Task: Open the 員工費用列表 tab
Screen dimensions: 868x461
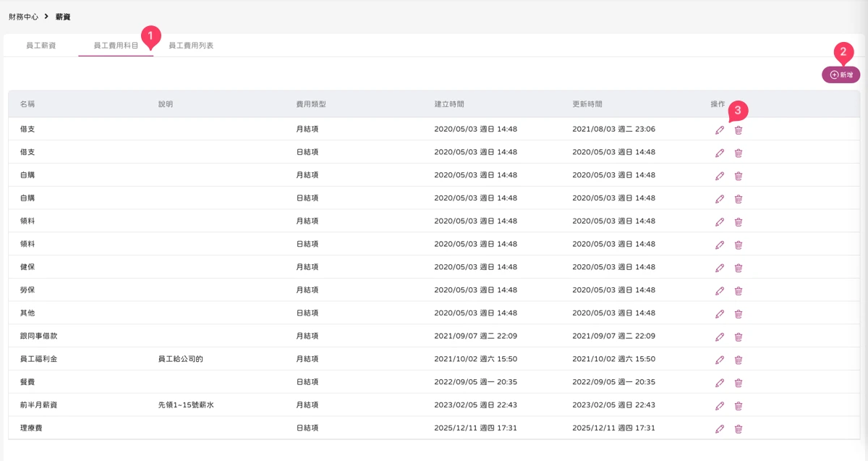Action: 191,46
